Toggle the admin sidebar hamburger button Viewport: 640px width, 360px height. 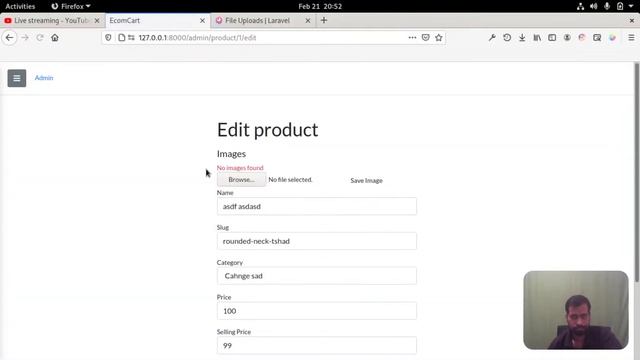coord(17,78)
